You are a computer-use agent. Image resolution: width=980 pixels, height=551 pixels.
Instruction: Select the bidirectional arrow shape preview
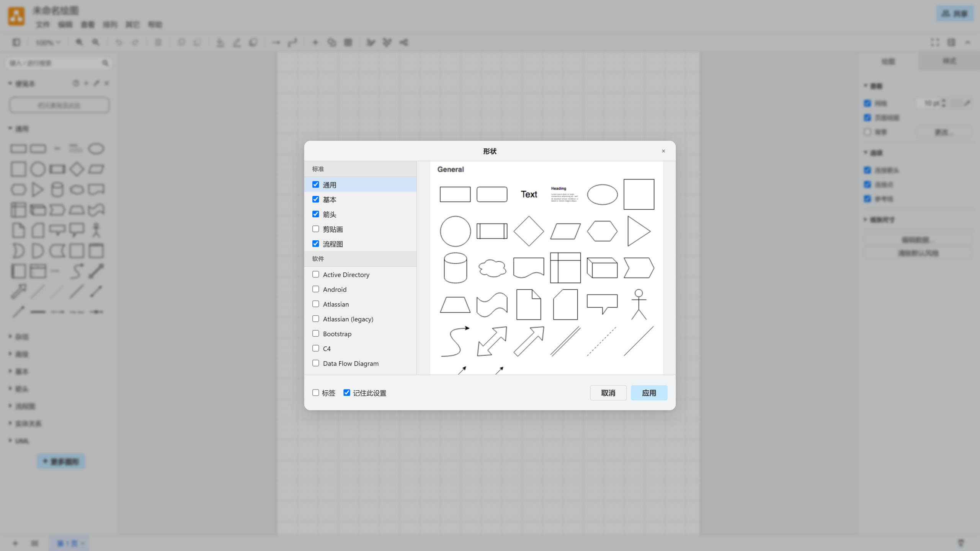(492, 341)
